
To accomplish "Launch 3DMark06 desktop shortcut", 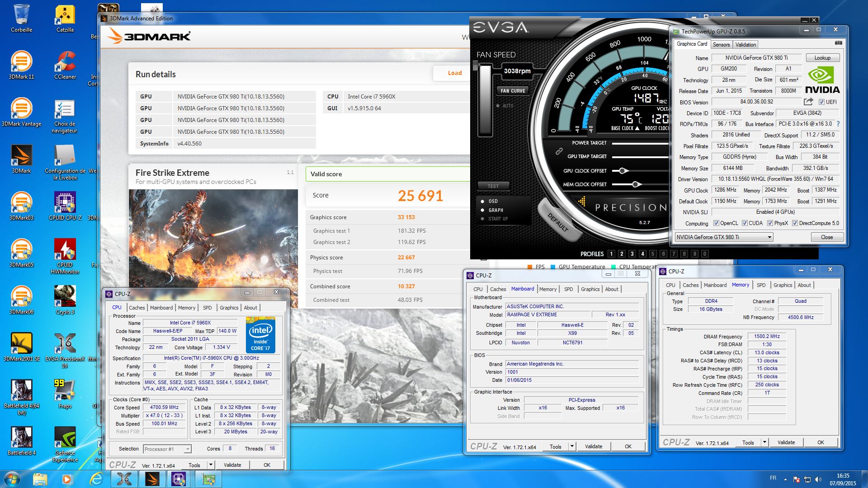I will (x=21, y=300).
